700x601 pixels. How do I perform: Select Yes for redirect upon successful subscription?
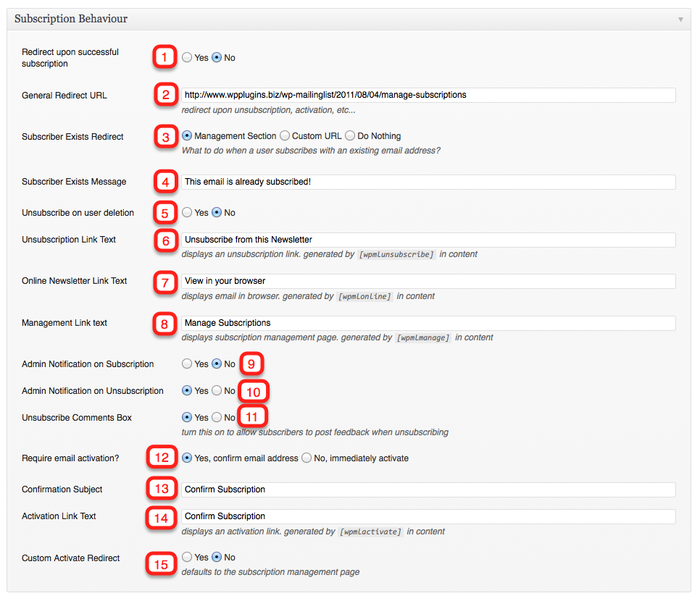[187, 57]
